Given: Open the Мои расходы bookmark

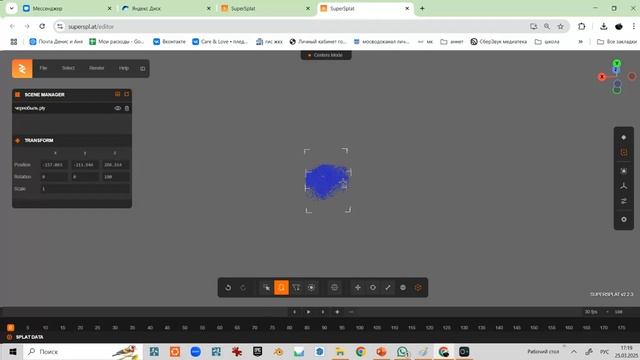Looking at the screenshot, I should pyautogui.click(x=117, y=42).
